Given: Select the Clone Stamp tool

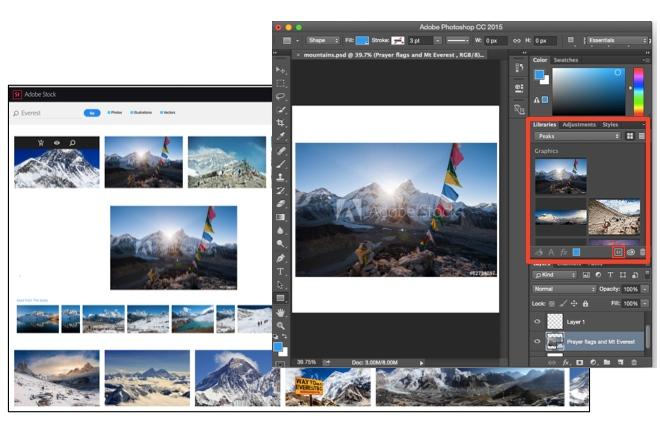Looking at the screenshot, I should 280,177.
